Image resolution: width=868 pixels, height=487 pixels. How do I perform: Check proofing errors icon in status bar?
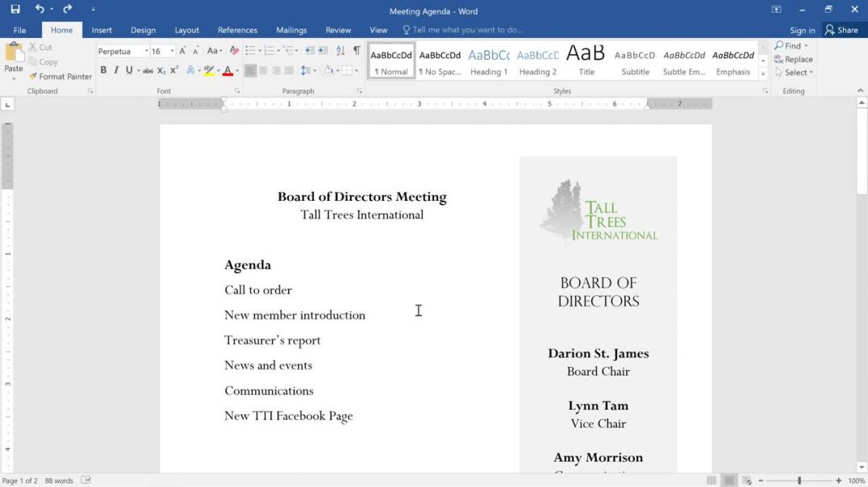click(86, 481)
